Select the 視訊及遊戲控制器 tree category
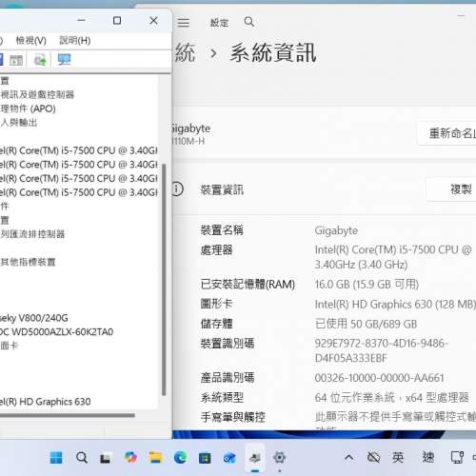Viewport: 476px width, 476px height. (37, 94)
